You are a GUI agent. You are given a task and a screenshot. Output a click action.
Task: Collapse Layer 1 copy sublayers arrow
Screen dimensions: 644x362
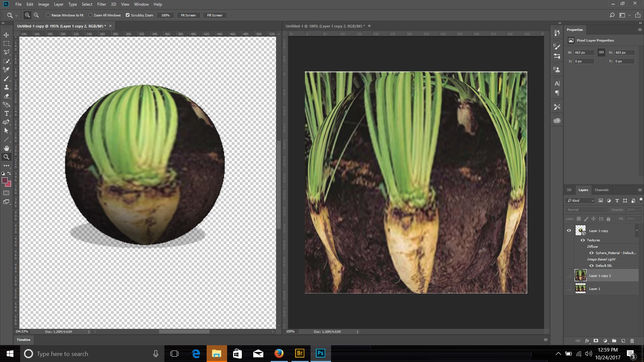click(636, 230)
